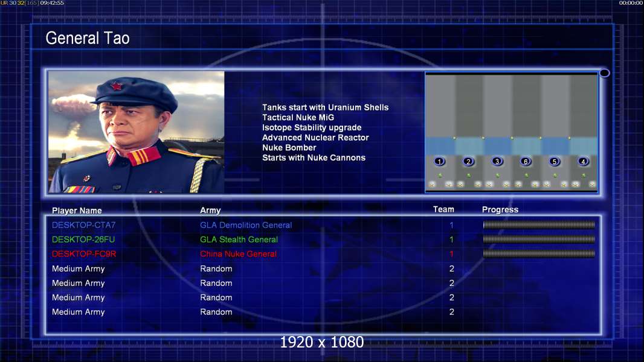Viewport: 644px width, 362px height.
Task: Click team number for DESKTOP-26FU
Action: point(451,240)
